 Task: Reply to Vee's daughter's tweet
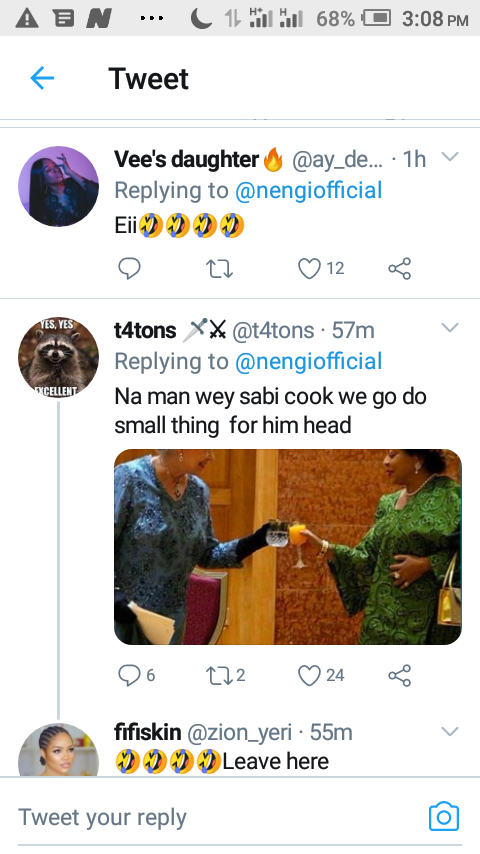(129, 269)
